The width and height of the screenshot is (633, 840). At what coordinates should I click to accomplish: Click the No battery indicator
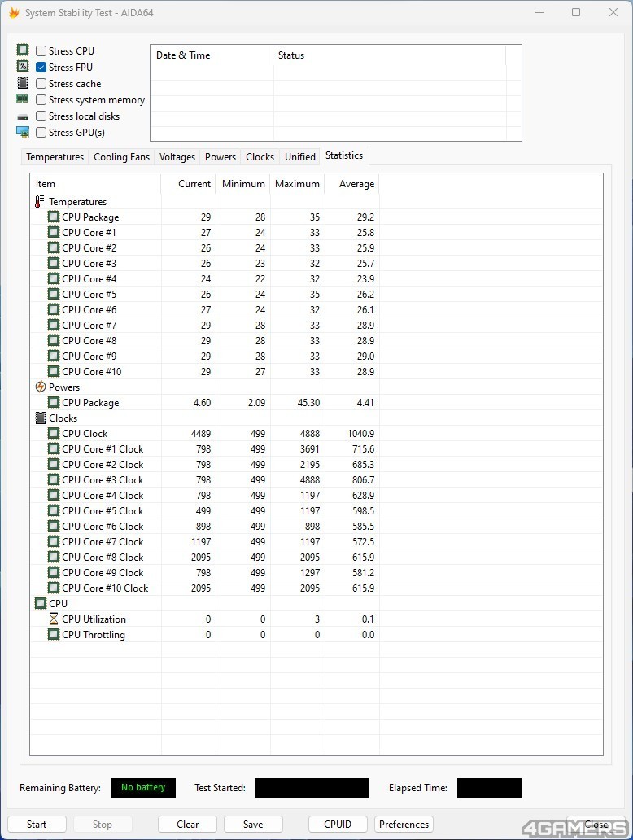(143, 788)
